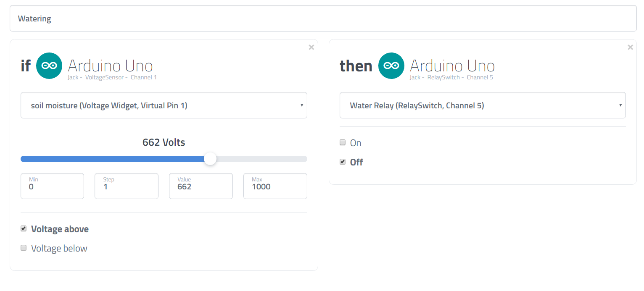This screenshot has width=644, height=291.
Task: Click the Arduino logo in the if card
Action: [49, 66]
